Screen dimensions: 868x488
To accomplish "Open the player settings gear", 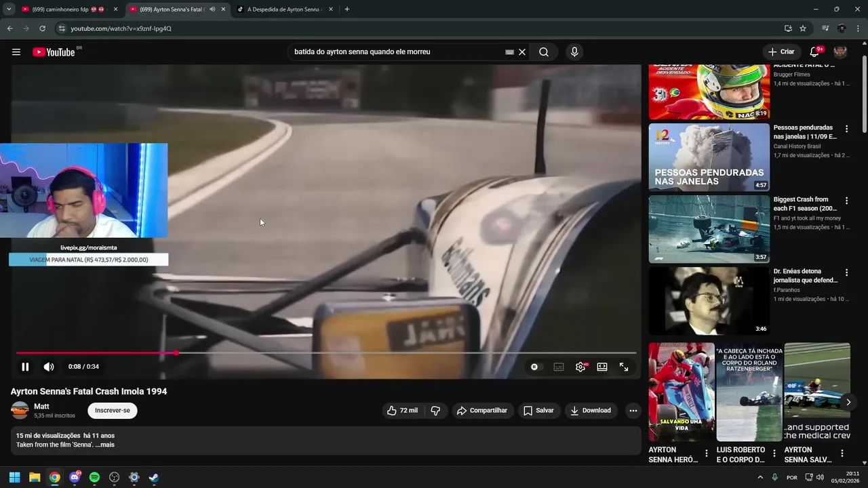I will [580, 367].
